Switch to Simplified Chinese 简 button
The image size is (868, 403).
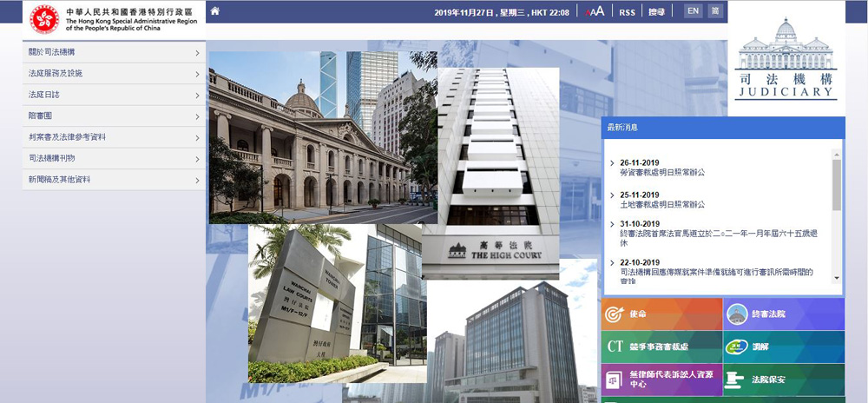[x=715, y=11]
